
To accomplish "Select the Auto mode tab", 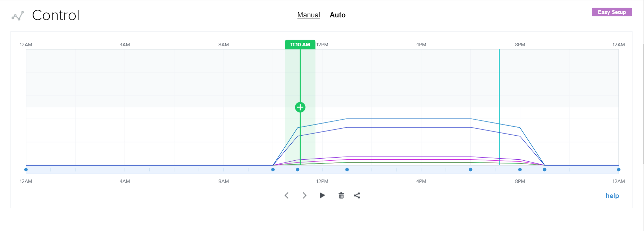I will [x=337, y=15].
